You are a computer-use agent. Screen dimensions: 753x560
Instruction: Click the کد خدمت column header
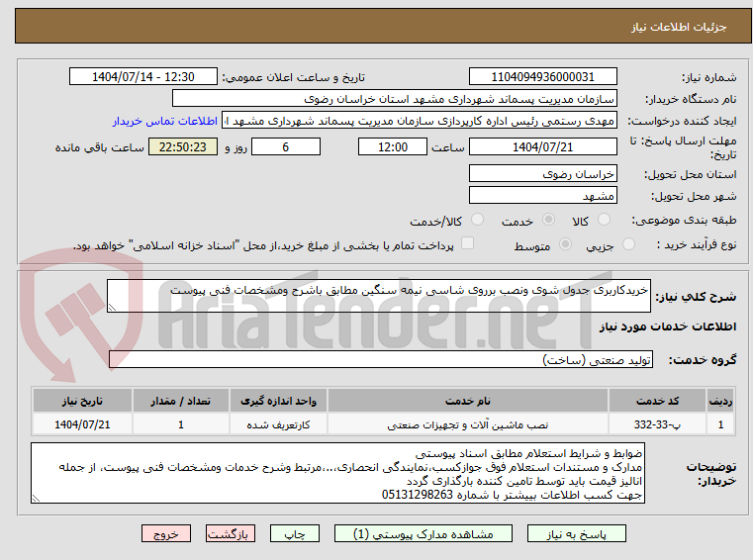click(657, 401)
